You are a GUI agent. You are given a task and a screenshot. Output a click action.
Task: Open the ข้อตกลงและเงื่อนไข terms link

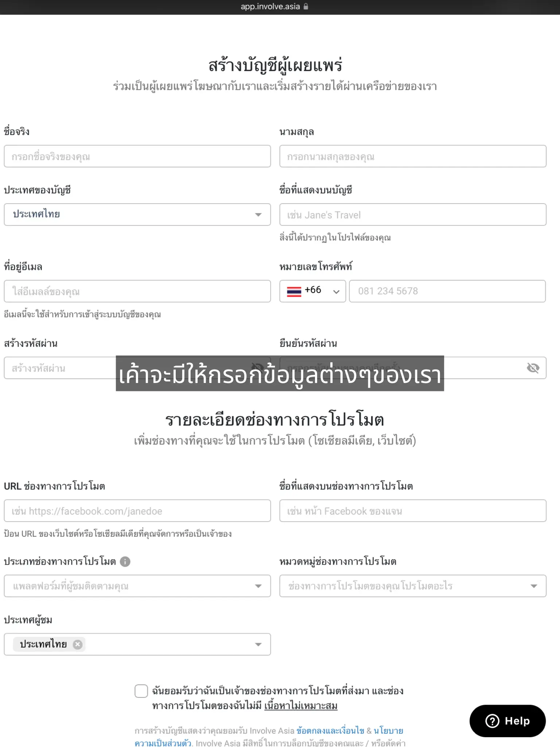coord(330,731)
